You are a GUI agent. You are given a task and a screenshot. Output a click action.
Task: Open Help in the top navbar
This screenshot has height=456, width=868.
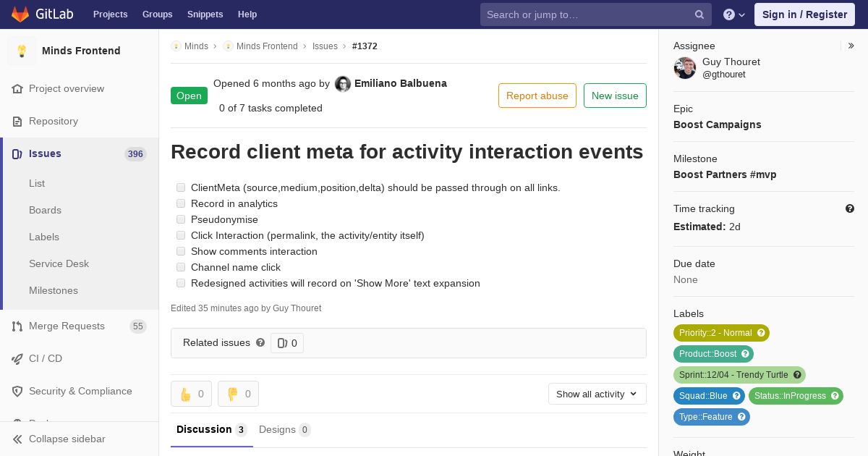[247, 14]
